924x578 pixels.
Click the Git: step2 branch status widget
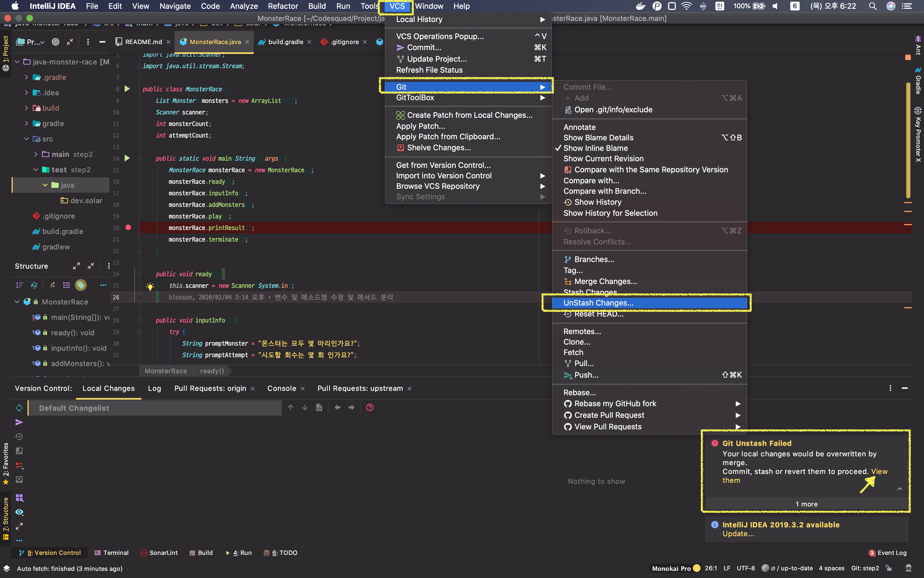(x=865, y=568)
